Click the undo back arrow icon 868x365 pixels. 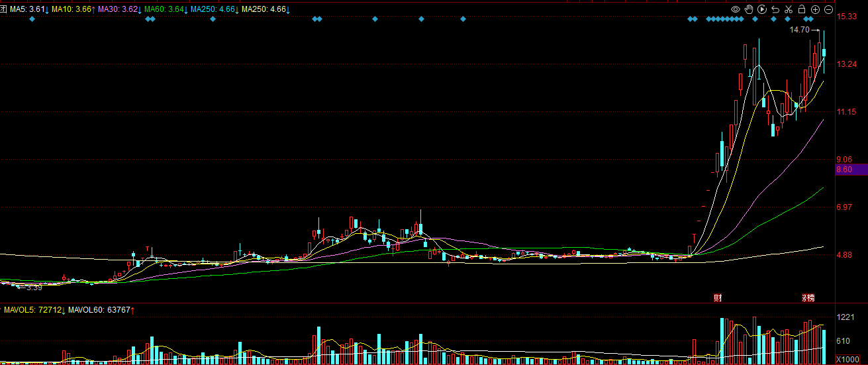point(775,9)
